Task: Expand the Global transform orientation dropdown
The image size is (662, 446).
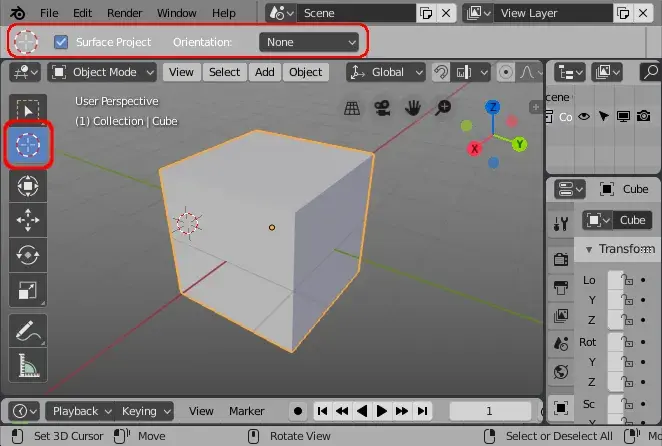Action: tap(385, 72)
